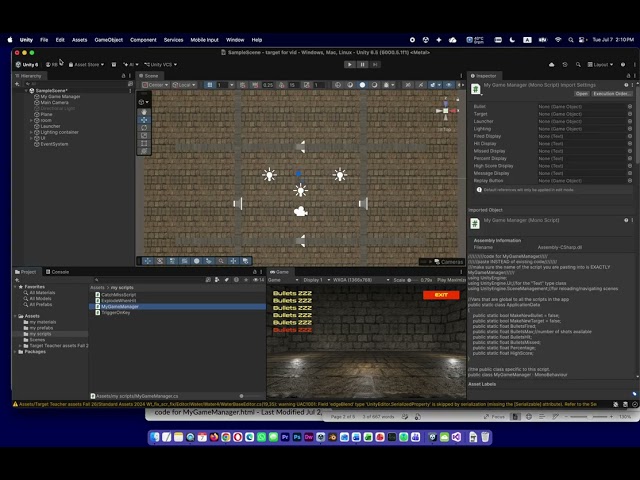Open the Local rotation dropdown

point(184,85)
